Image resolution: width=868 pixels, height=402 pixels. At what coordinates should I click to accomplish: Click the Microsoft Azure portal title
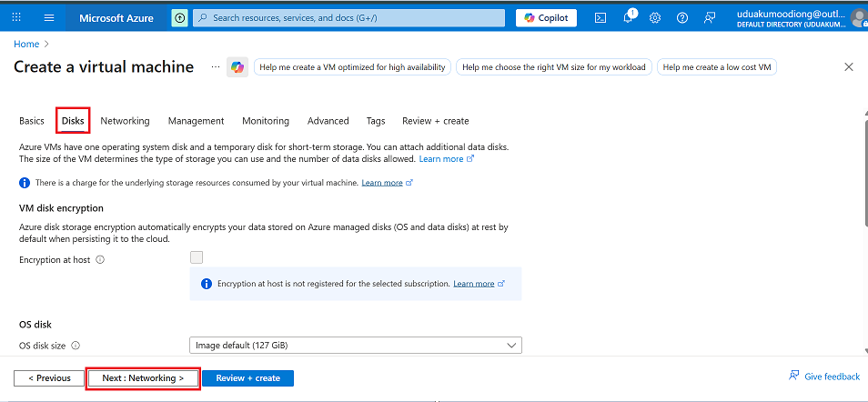coord(116,17)
